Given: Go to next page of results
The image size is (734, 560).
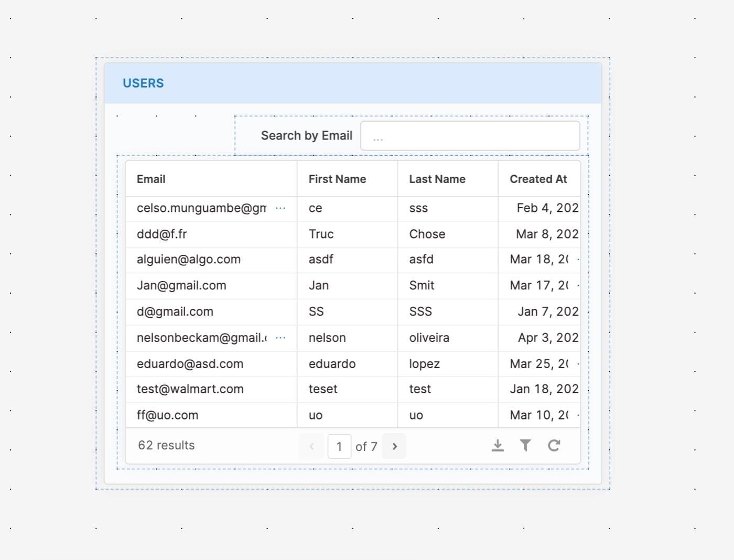Looking at the screenshot, I should [394, 446].
